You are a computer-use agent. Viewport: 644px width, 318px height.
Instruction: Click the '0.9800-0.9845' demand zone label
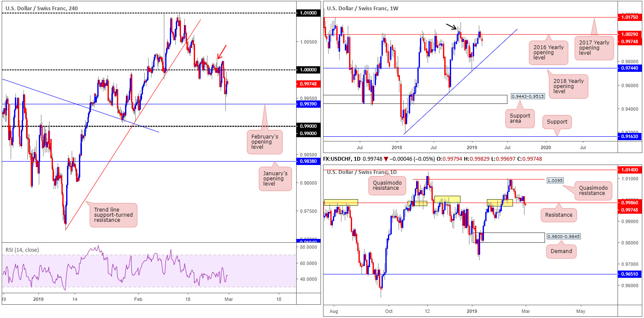tap(564, 236)
